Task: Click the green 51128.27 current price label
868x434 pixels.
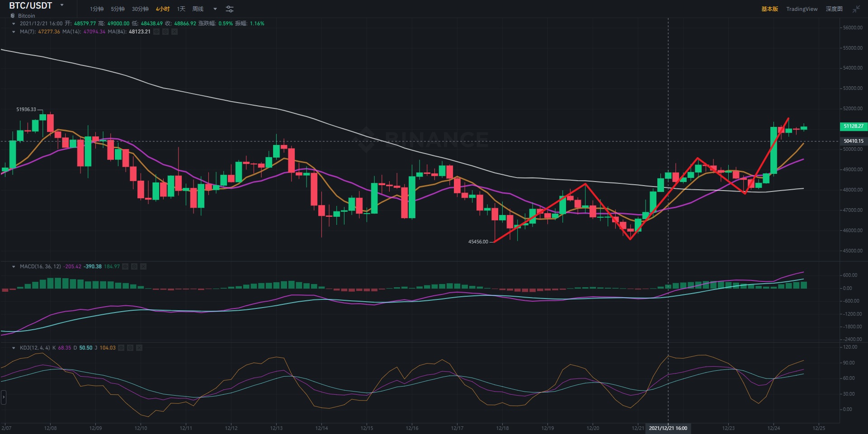Action: [x=853, y=126]
